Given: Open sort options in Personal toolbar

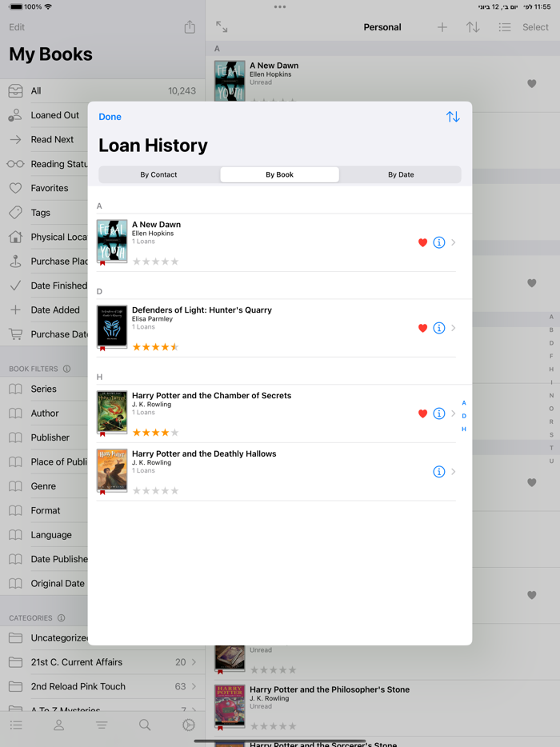Looking at the screenshot, I should 473,27.
